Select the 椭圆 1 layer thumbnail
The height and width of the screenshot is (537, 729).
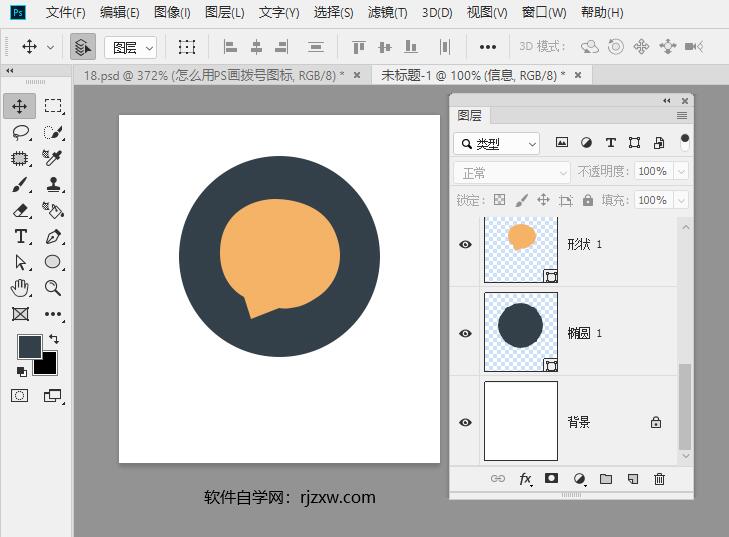pyautogui.click(x=520, y=332)
